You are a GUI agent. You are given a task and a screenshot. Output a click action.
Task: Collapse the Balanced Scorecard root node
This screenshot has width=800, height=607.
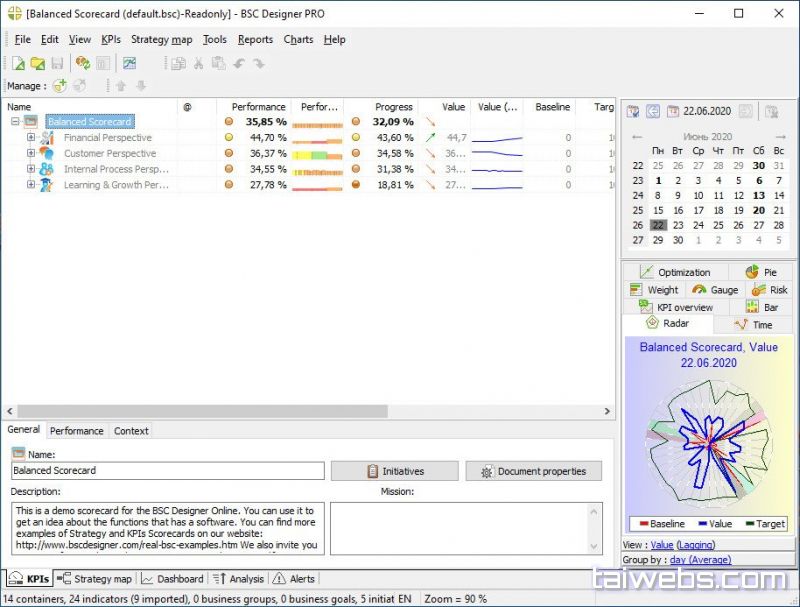click(x=15, y=122)
